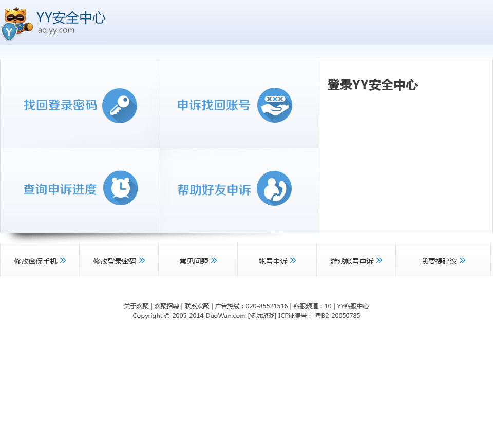Image resolution: width=493 pixels, height=448 pixels.
Task: Open 欢聚招聘 footer link
Action: 166,306
